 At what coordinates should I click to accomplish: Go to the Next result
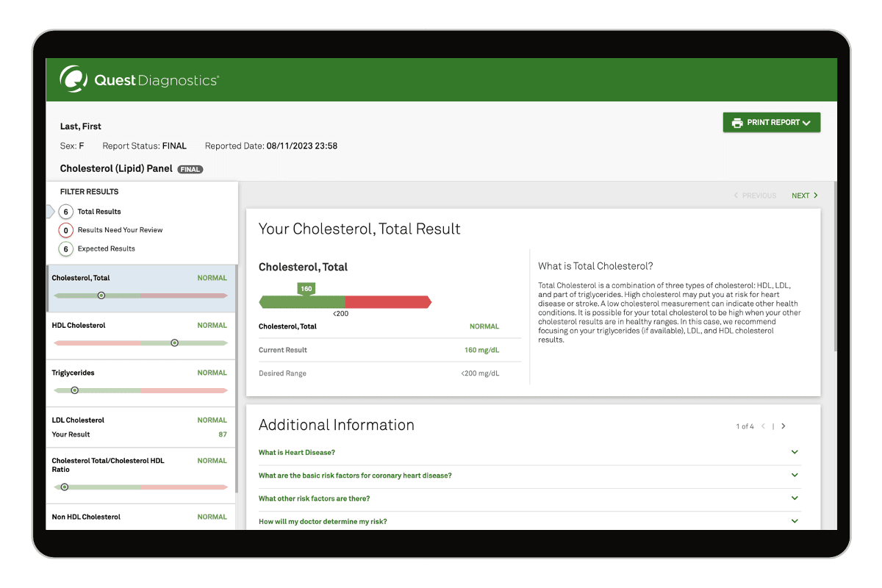[804, 196]
